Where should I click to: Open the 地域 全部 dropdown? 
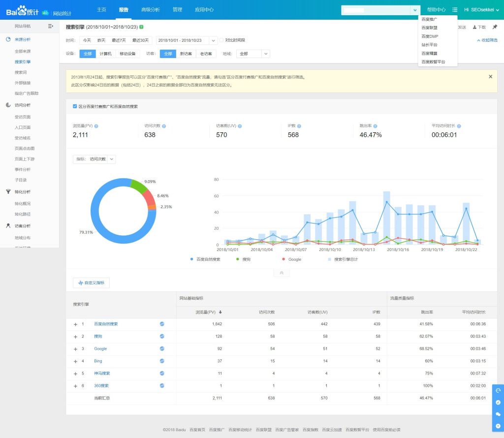253,54
